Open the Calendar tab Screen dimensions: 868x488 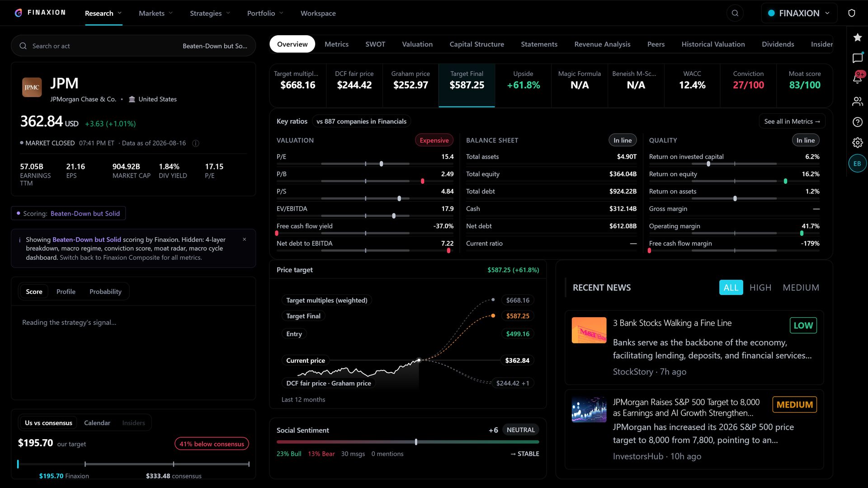[97, 423]
